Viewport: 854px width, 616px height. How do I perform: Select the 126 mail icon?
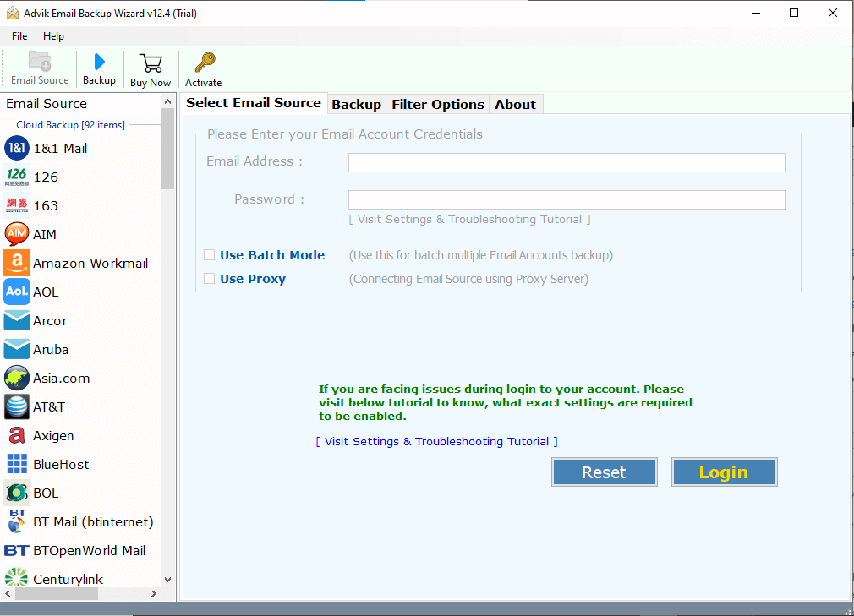[17, 177]
